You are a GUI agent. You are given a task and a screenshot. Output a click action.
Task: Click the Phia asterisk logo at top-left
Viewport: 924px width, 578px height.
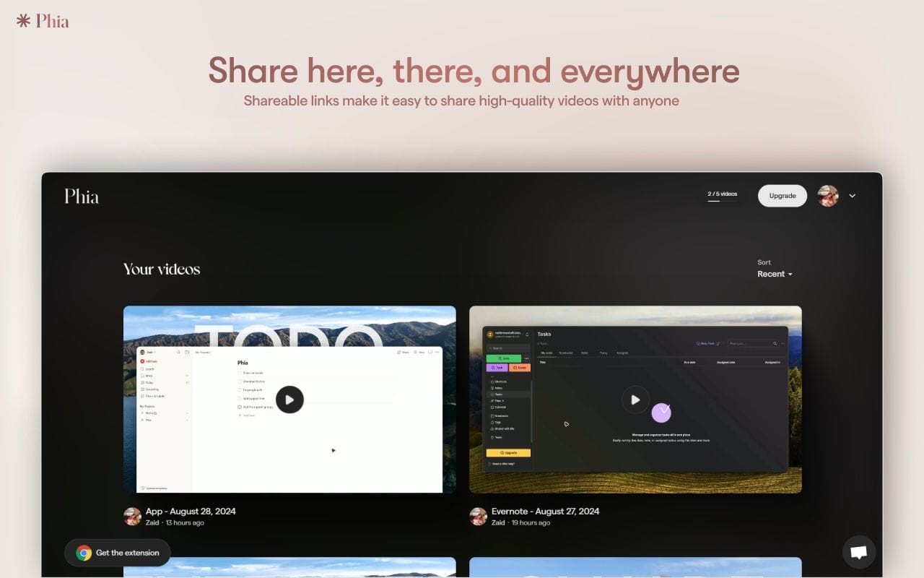24,21
